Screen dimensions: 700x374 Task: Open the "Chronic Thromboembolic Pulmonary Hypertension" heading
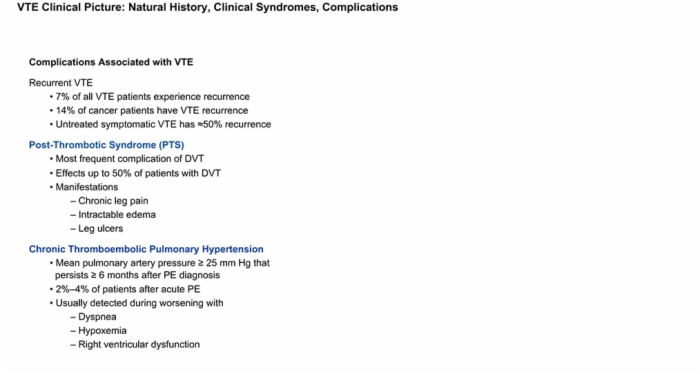pyautogui.click(x=146, y=249)
